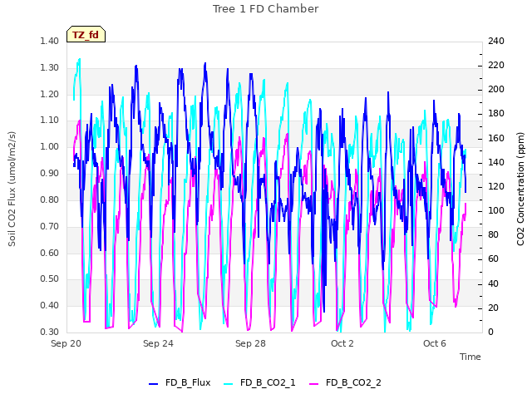Click the 60 right axis value
This screenshot has width=532, height=399.
[493, 259]
